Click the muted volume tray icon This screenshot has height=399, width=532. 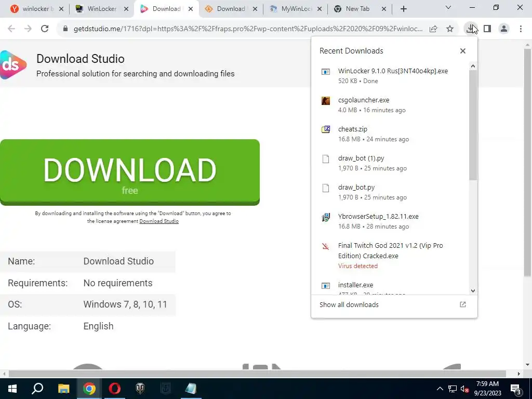pos(465,389)
